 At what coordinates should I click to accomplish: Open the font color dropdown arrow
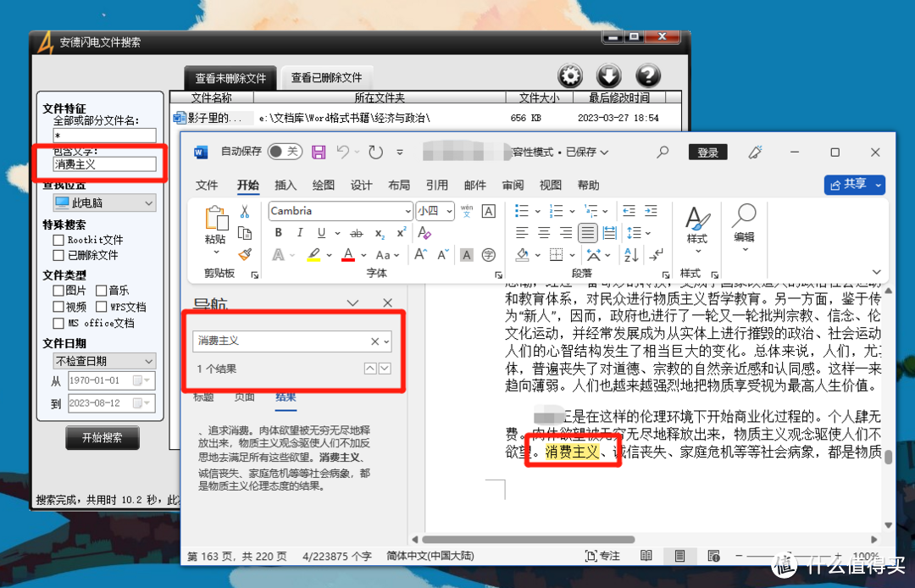coord(363,255)
